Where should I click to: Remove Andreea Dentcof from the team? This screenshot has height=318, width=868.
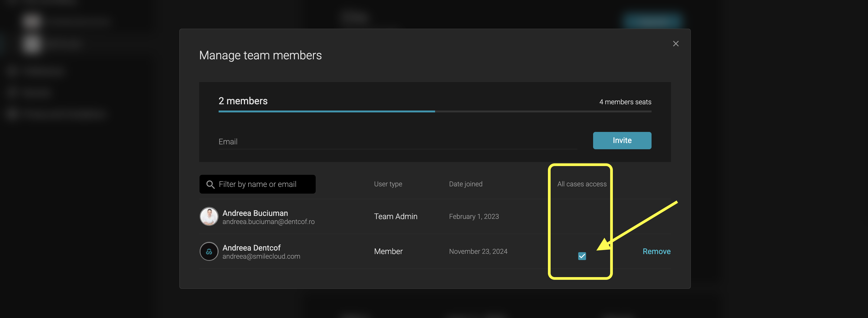pos(656,252)
